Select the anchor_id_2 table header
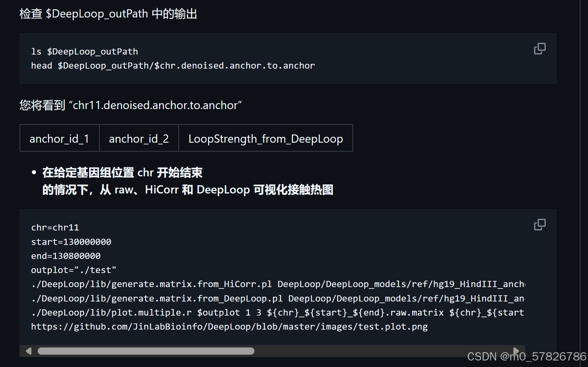 point(139,138)
